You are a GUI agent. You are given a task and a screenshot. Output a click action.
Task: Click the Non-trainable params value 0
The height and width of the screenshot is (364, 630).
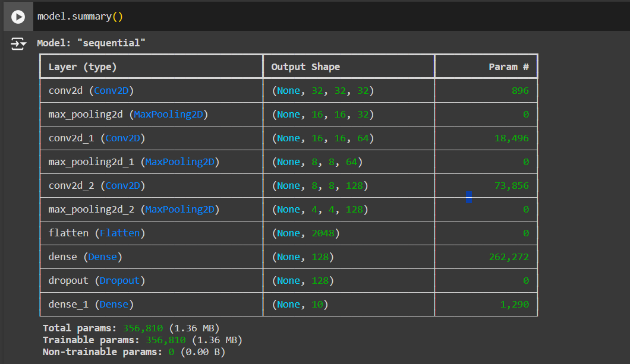click(170, 352)
